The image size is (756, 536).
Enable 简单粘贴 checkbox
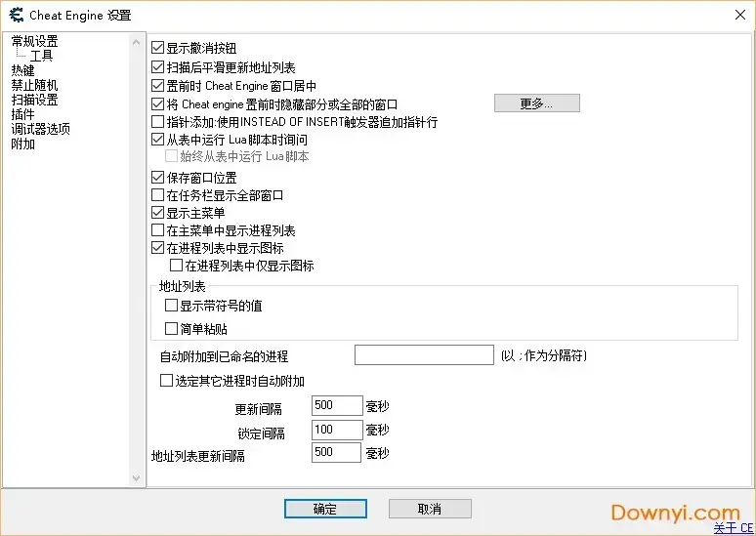click(171, 329)
